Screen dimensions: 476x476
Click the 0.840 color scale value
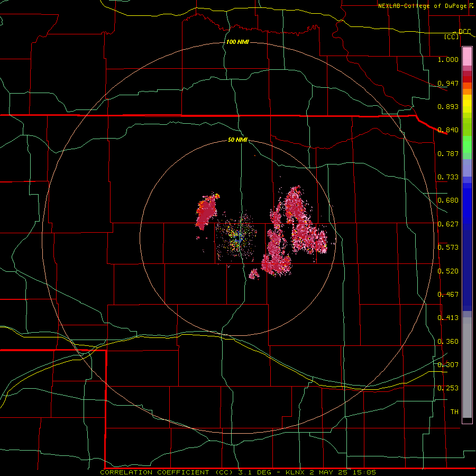[448, 130]
